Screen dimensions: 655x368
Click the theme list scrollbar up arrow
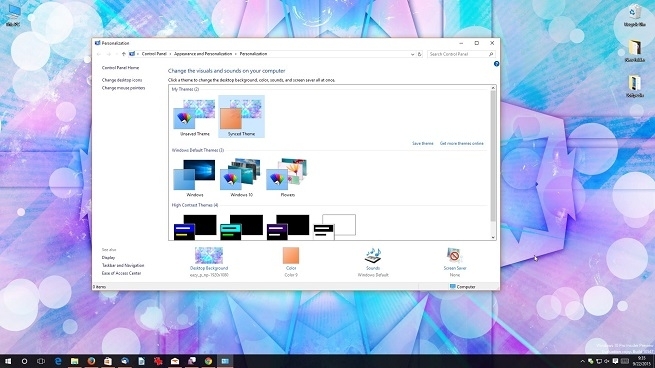pyautogui.click(x=493, y=88)
